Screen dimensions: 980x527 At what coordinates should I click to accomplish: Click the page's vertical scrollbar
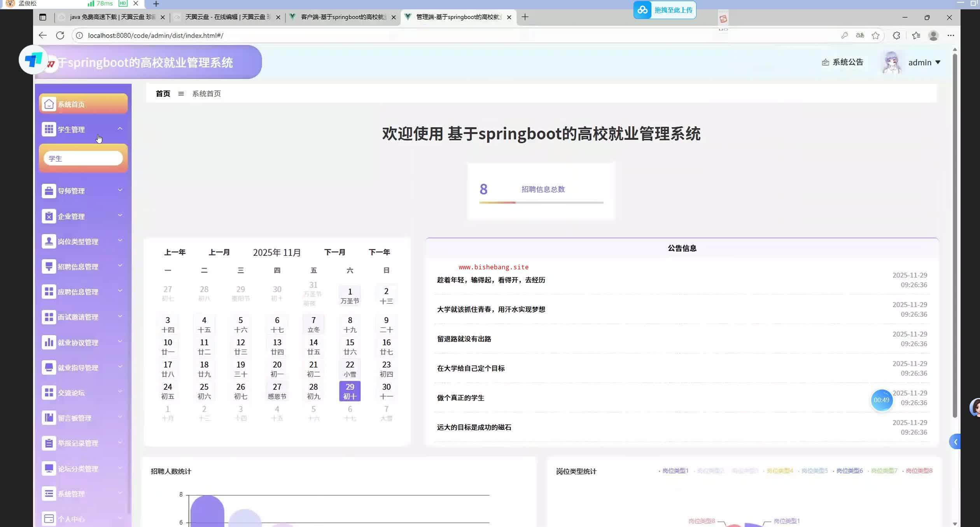coord(955,233)
